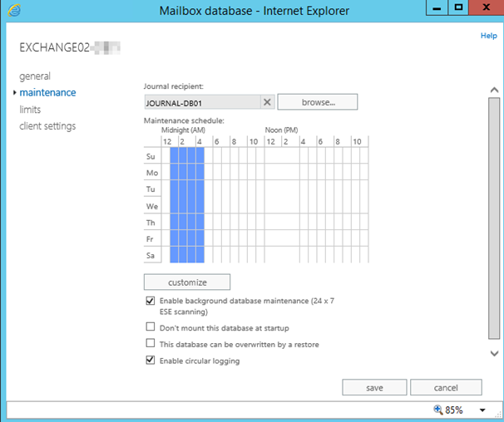Open the Help link
Image resolution: width=504 pixels, height=422 pixels.
(x=488, y=36)
